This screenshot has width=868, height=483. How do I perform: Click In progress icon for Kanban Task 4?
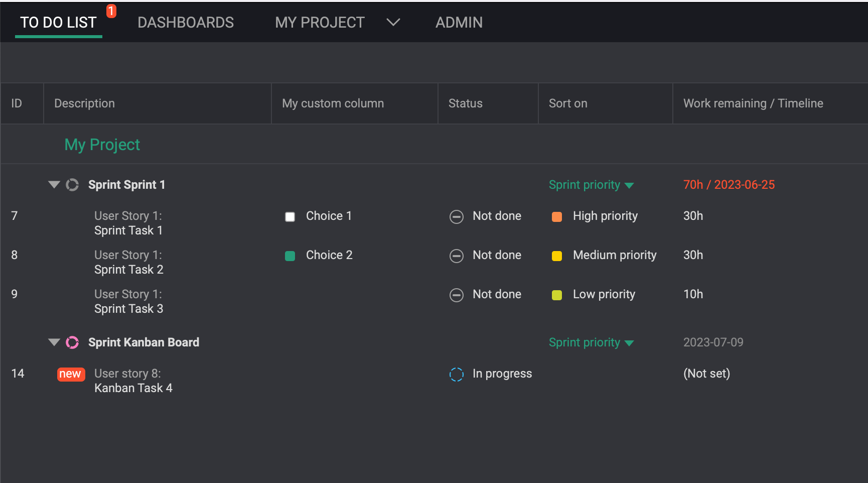456,374
